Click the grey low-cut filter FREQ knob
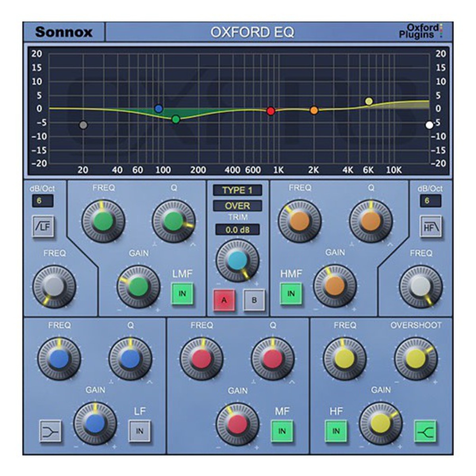This screenshot has height=476, width=476. pos(54,286)
